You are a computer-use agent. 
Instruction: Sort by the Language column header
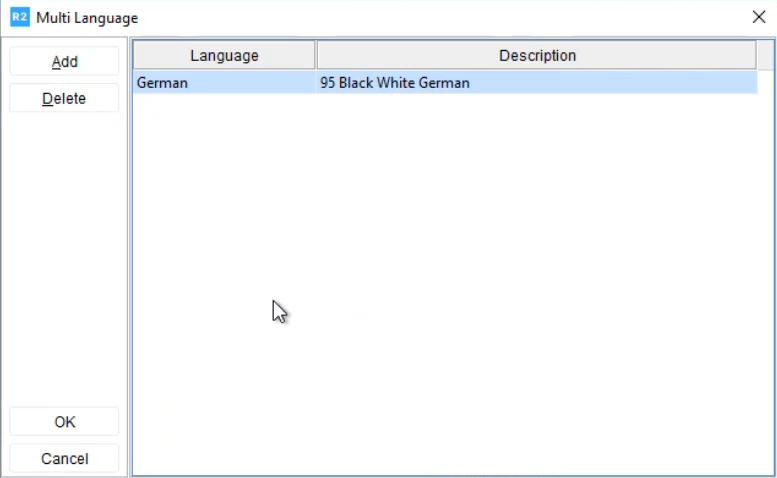tap(224, 55)
